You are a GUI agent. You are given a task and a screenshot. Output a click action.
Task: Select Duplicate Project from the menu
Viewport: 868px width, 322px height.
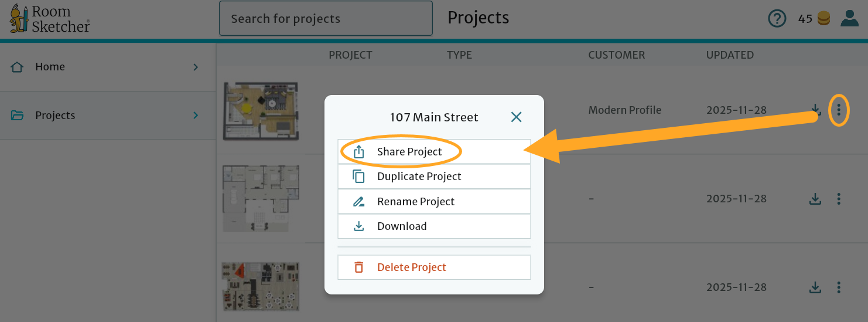point(434,177)
